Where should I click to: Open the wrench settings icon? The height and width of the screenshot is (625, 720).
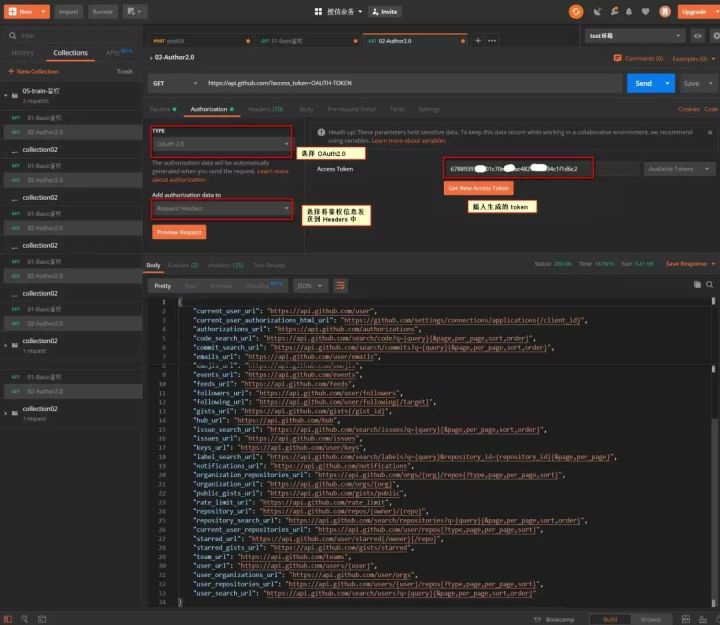tap(614, 11)
